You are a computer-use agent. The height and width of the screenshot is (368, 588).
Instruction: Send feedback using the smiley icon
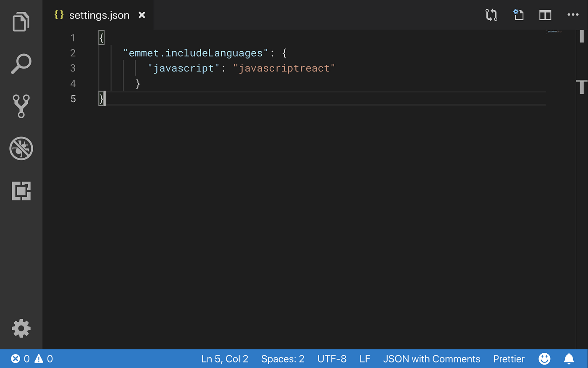tap(544, 358)
